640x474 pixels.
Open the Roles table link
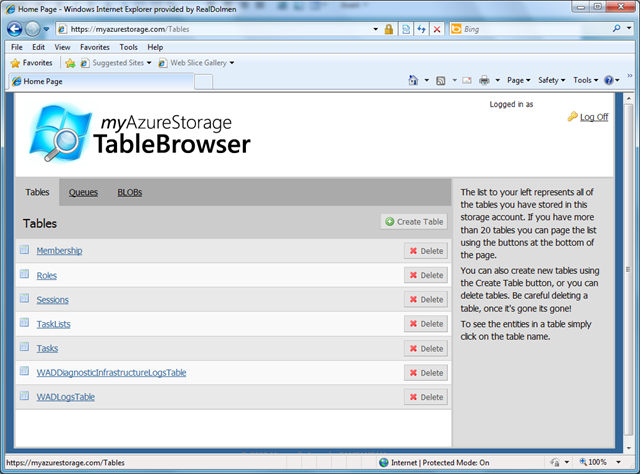[x=47, y=276]
